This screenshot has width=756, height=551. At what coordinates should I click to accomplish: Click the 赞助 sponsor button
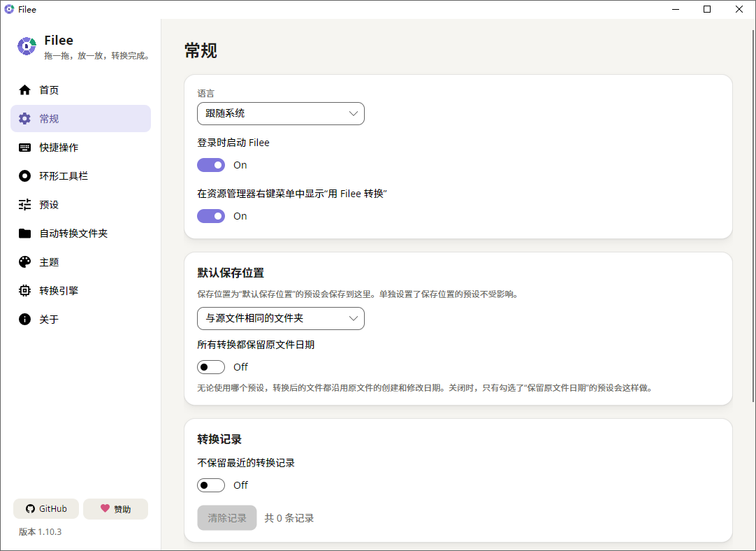pyautogui.click(x=116, y=509)
